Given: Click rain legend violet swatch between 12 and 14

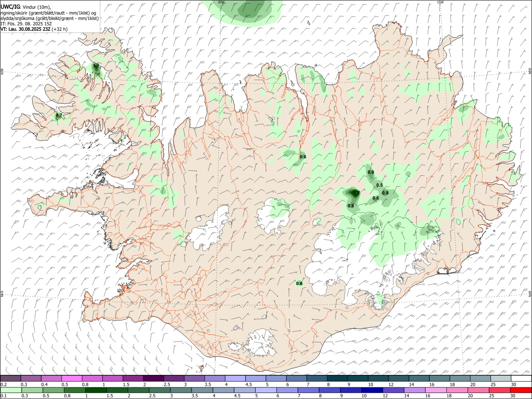Looking at the screenshot, I should [x=393, y=390].
